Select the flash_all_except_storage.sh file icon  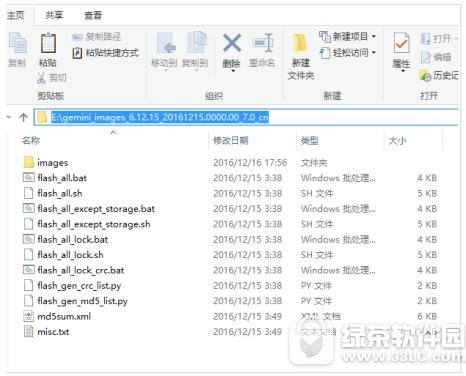29,224
